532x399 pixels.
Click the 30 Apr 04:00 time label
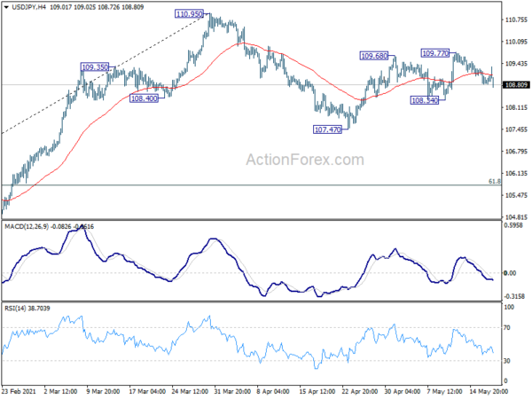click(403, 392)
